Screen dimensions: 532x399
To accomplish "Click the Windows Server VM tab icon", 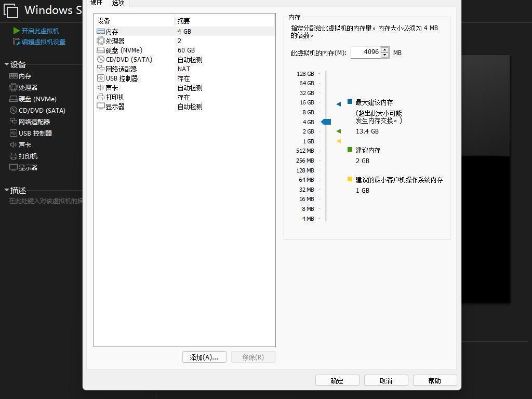I will tap(11, 10).
